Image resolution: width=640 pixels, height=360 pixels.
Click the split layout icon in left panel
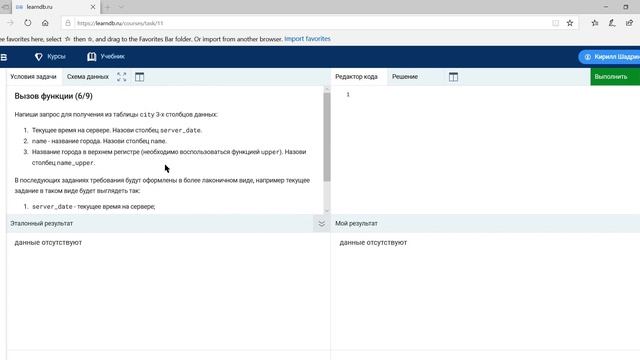pos(140,77)
